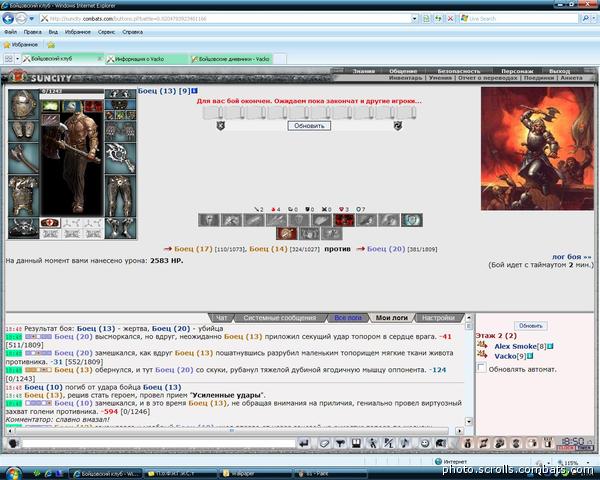Click the Инвентарь submenu link

click(405, 78)
